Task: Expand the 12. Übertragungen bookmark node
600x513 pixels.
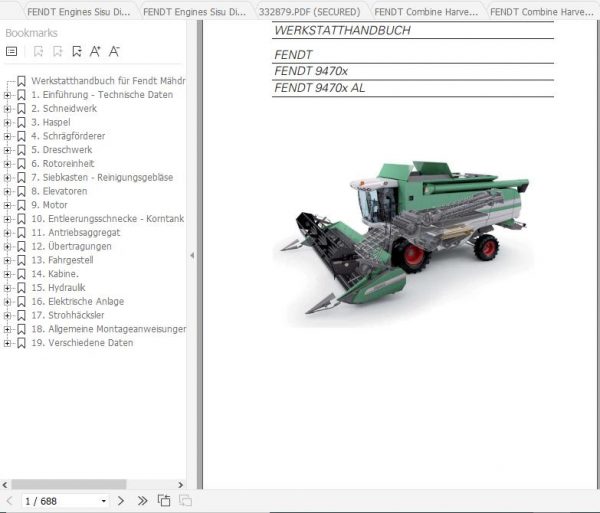Action: 7,247
